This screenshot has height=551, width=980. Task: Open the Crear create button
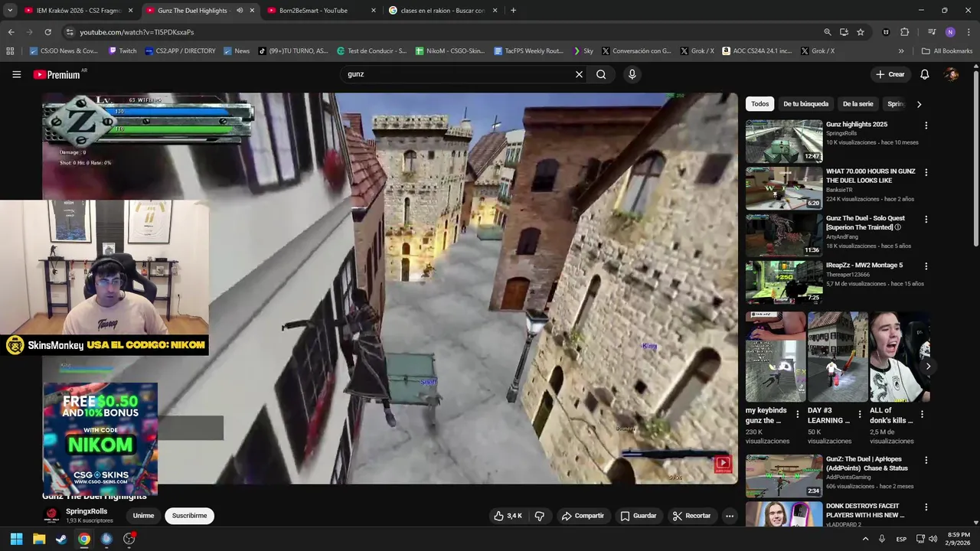click(890, 74)
